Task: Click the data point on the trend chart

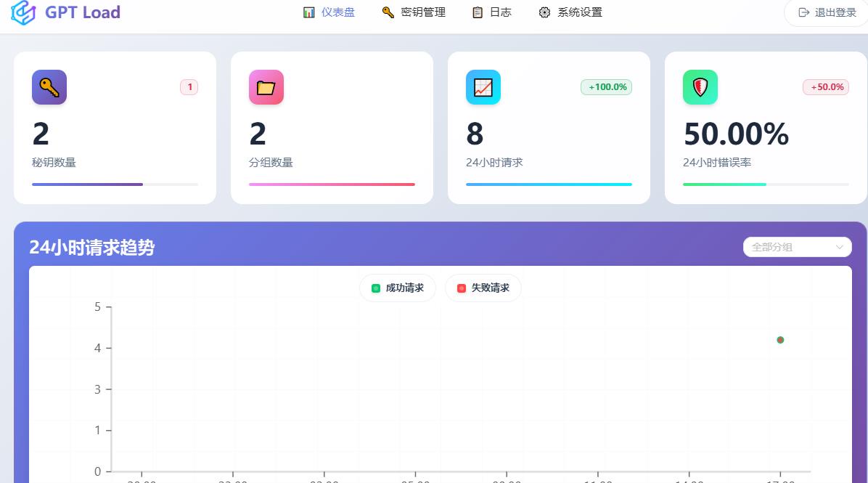Action: click(x=780, y=340)
